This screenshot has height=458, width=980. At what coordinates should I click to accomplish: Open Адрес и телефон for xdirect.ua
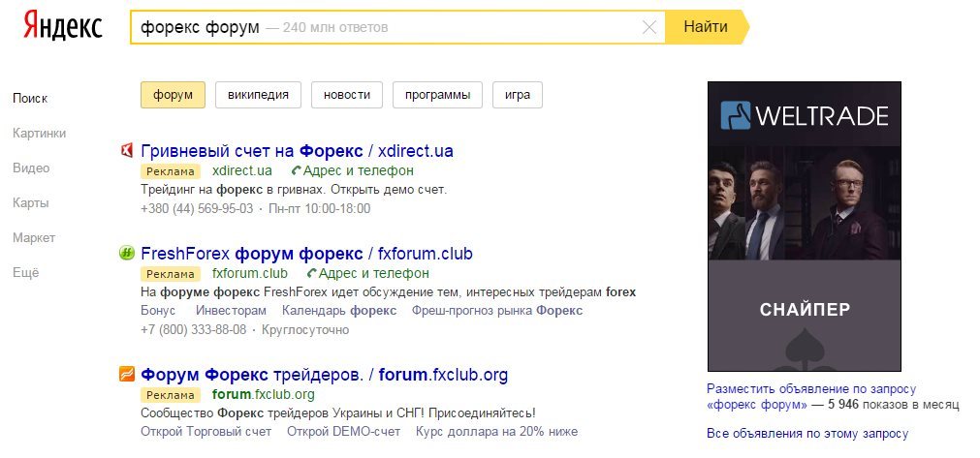coord(358,170)
